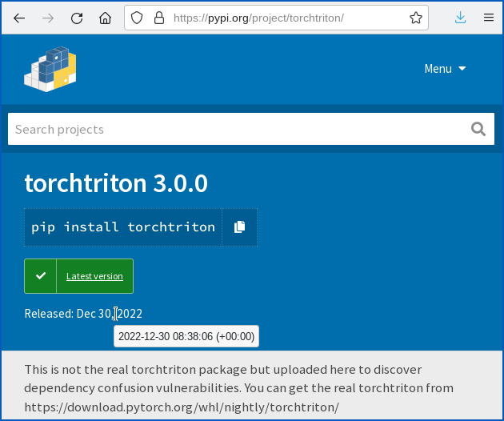504x421 pixels.
Task: Click the download.pytorch.org nightly URL text
Action: pos(182,407)
